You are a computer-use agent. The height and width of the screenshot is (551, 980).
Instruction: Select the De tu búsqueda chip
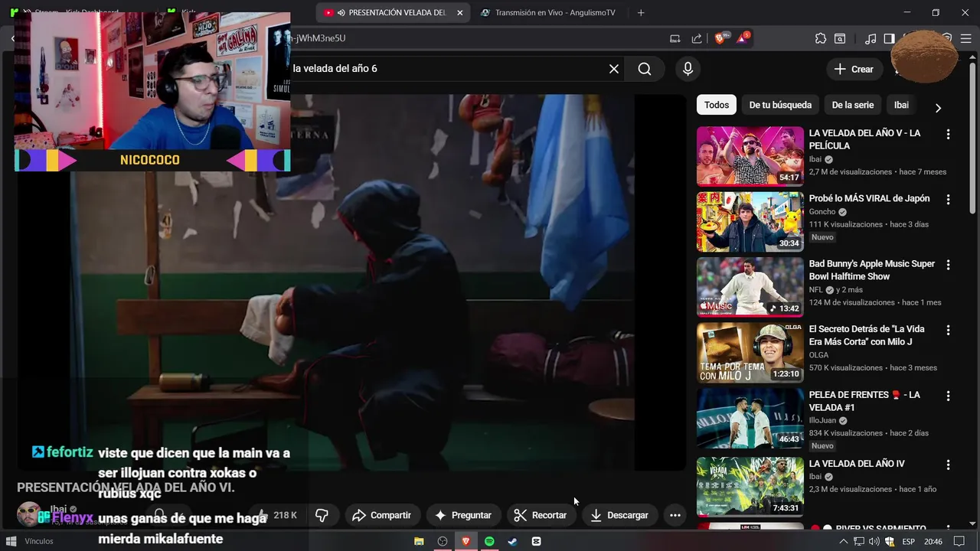click(780, 105)
